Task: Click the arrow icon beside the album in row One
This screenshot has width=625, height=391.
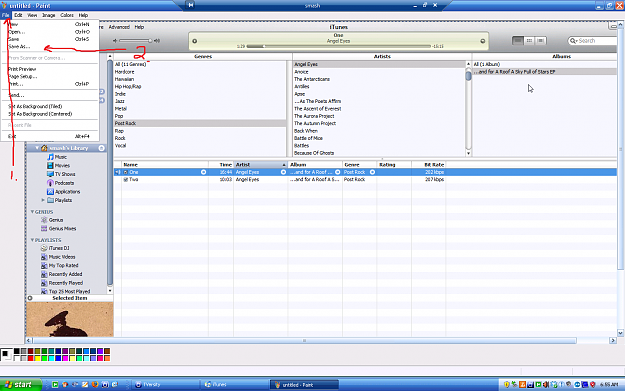Action: click(x=338, y=172)
